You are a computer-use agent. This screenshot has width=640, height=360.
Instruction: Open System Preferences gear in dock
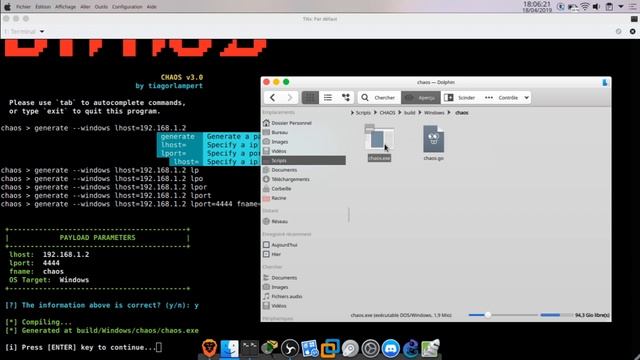(370, 349)
